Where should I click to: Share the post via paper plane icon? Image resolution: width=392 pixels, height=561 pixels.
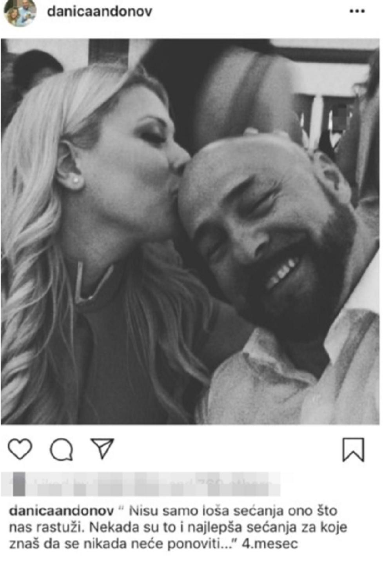pyautogui.click(x=102, y=448)
